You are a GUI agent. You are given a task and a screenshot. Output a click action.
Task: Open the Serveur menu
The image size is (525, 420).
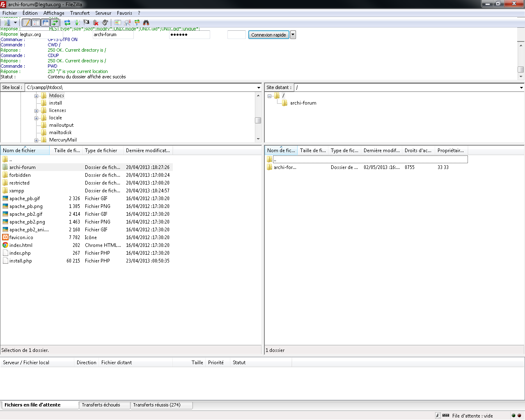(103, 13)
